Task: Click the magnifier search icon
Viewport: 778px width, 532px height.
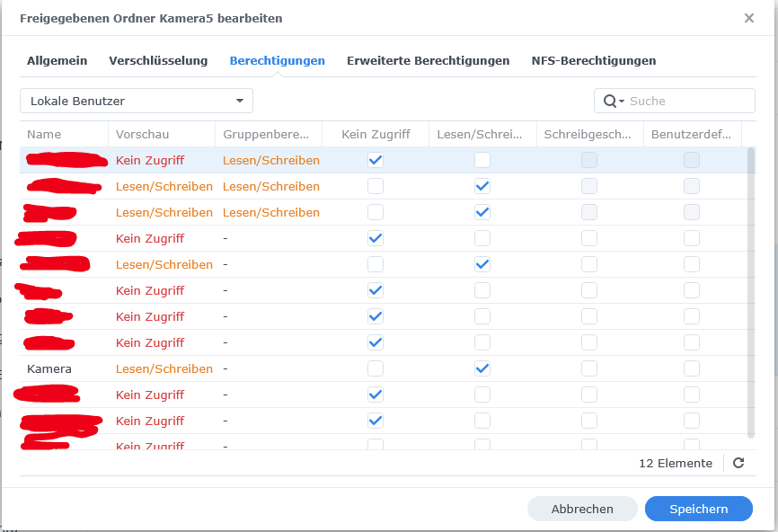Action: pyautogui.click(x=609, y=102)
